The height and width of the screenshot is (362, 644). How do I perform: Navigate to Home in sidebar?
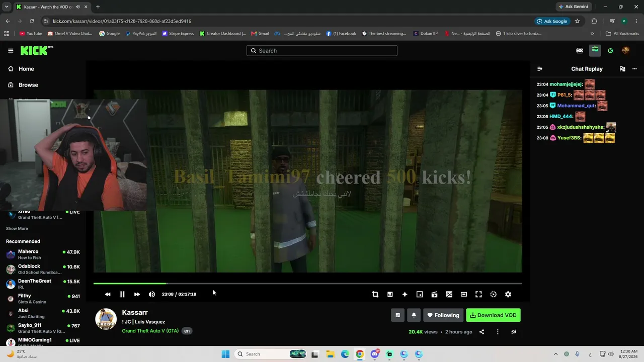pyautogui.click(x=26, y=69)
